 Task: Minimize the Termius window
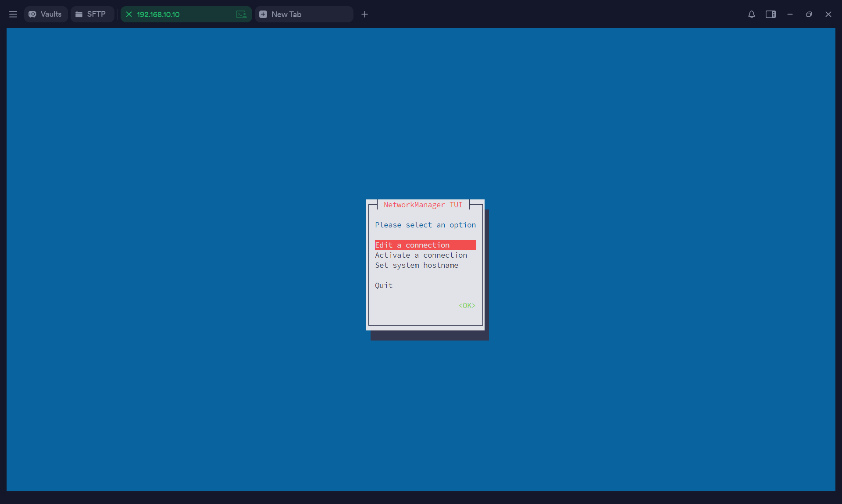(790, 14)
